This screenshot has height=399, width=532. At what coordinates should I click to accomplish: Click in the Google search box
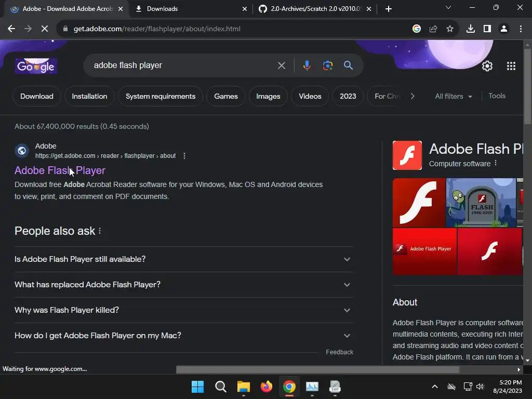coord(183,65)
